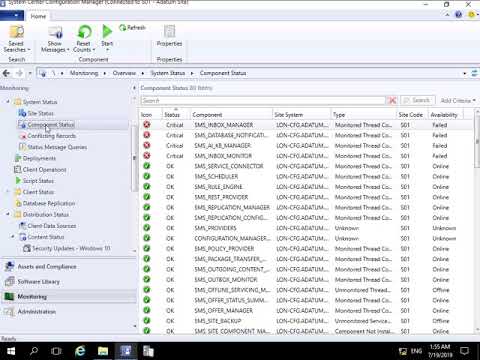This screenshot has height=360, width=480.
Task: Open the address bar history dropdown
Action: [x=464, y=73]
